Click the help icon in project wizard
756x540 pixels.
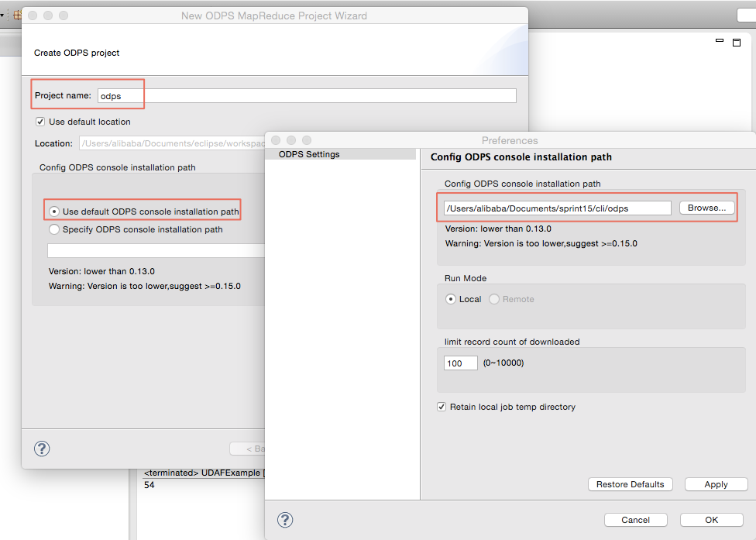(42, 449)
